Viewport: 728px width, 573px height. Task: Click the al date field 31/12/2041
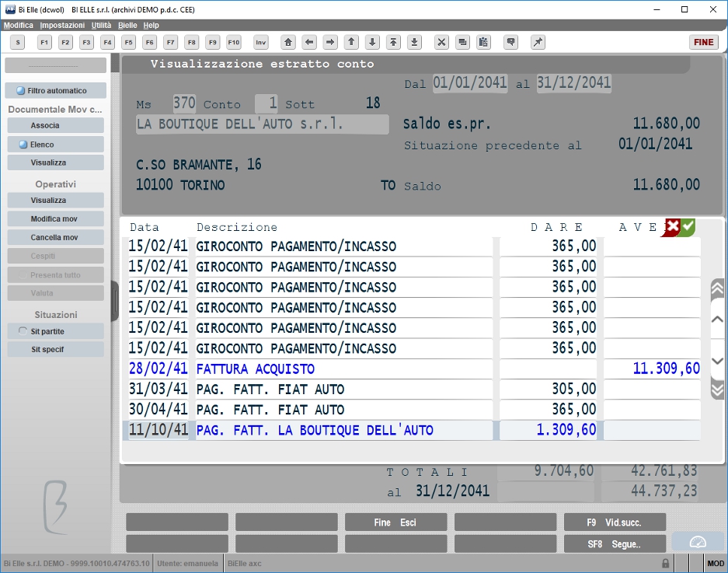[x=574, y=83]
